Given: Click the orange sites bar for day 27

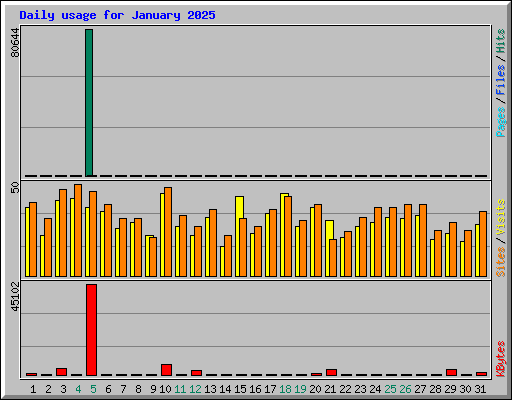Looking at the screenshot, I should 423,240.
